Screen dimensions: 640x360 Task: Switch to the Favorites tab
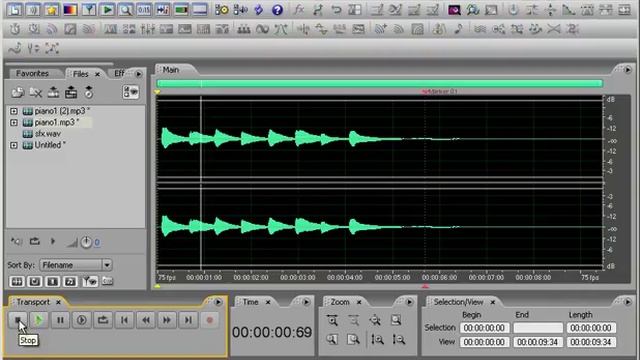(x=32, y=73)
